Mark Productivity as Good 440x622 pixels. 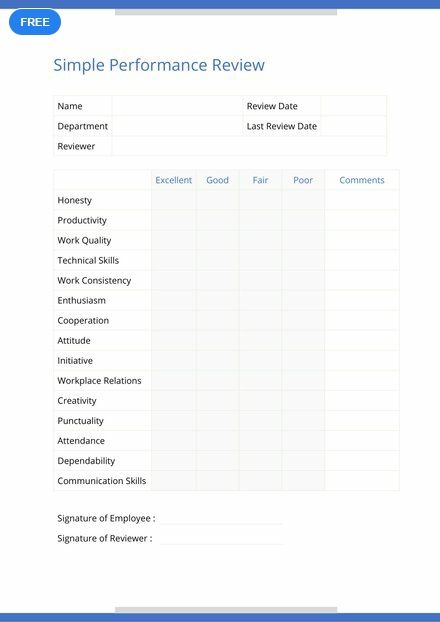click(217, 220)
